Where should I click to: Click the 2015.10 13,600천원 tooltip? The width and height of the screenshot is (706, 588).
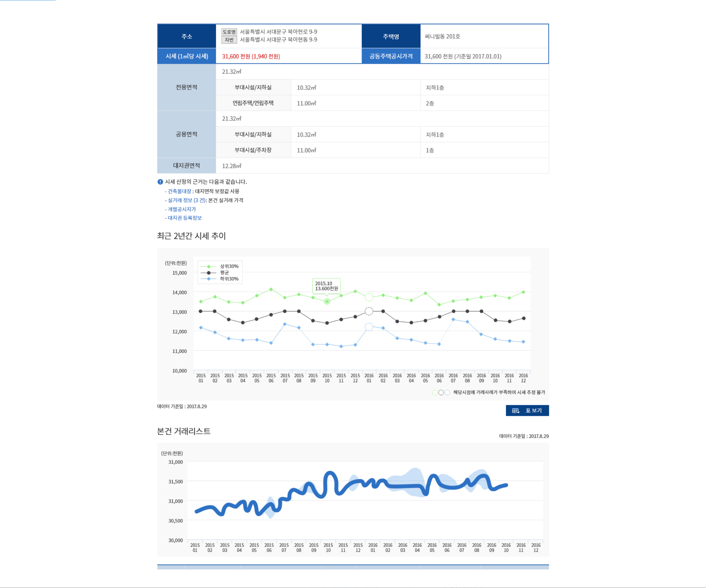pos(326,286)
